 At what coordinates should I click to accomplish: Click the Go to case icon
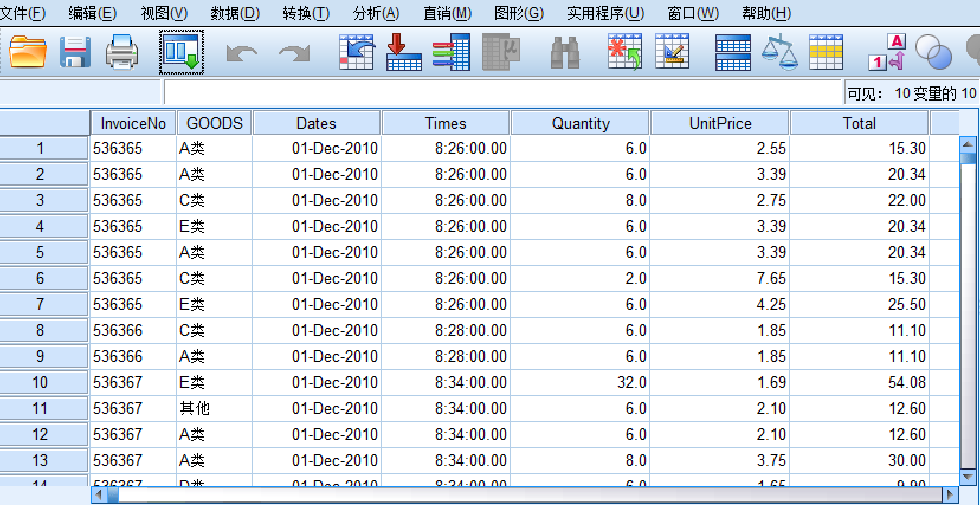(x=357, y=52)
